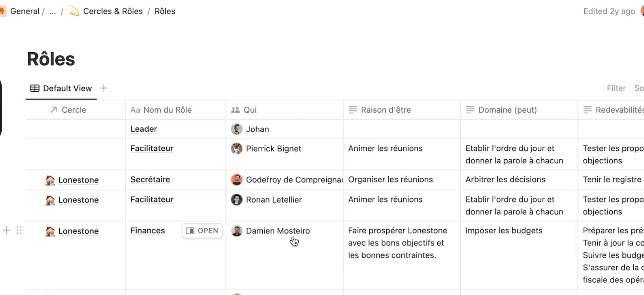Go to Cercles & Rôles breadcrumb
The width and height of the screenshot is (644, 295).
[x=112, y=11]
